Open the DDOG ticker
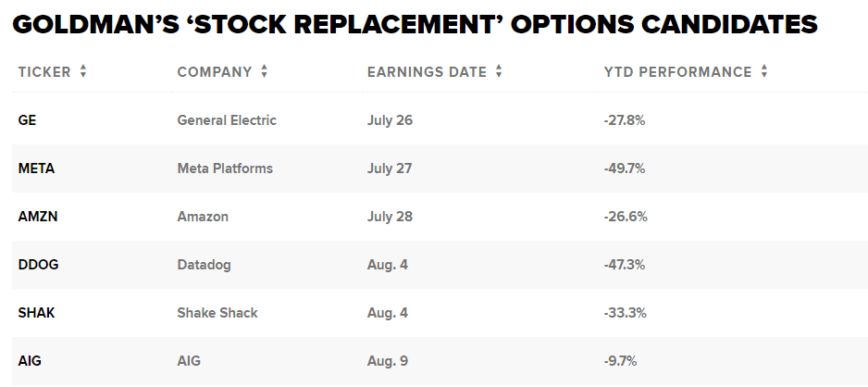Viewport: 868px width, 387px height. pos(37,265)
